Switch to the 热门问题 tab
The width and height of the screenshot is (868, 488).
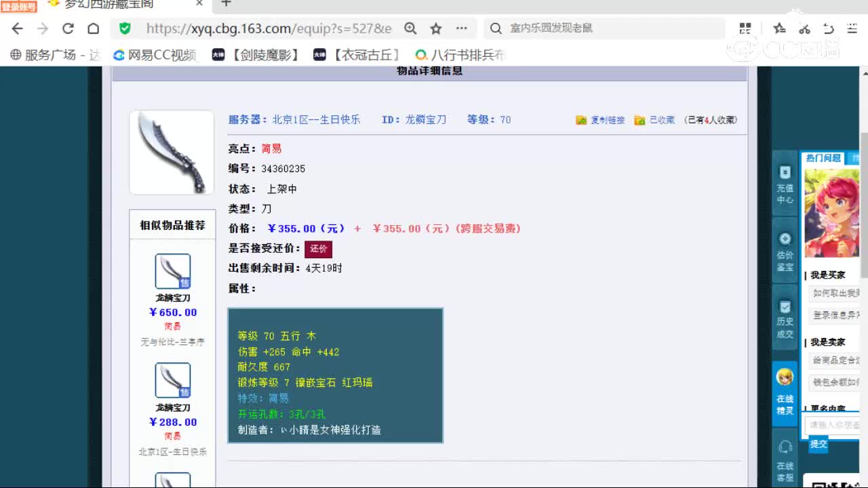click(824, 158)
